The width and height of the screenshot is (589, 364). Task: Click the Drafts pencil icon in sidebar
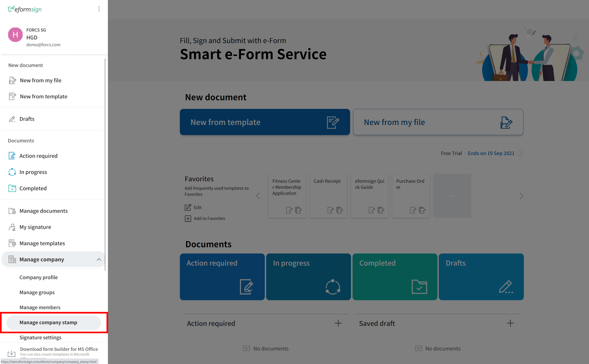point(12,119)
